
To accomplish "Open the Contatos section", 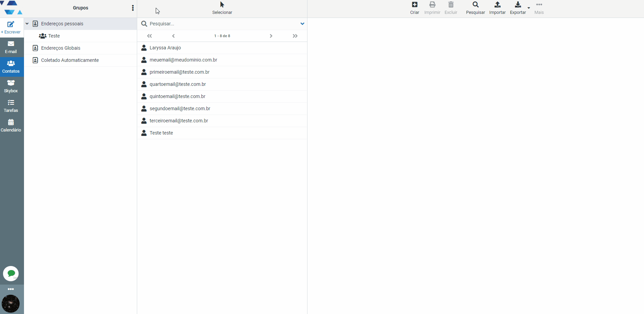I will (11, 67).
